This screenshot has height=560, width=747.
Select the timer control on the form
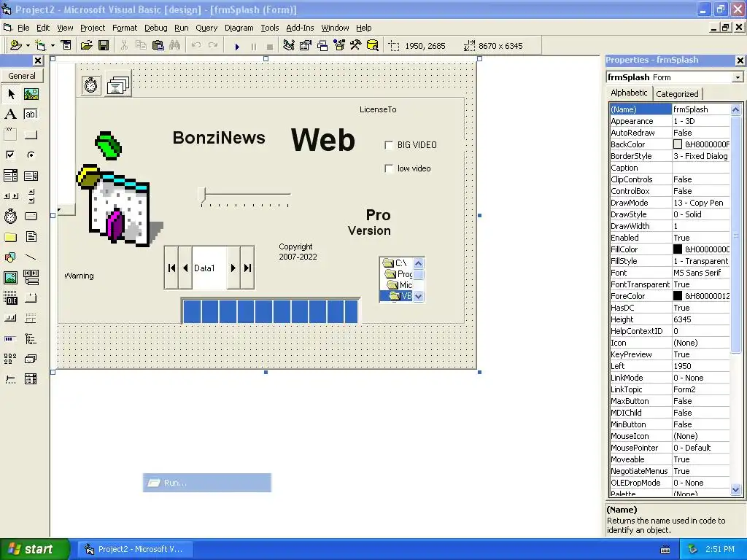click(x=90, y=85)
